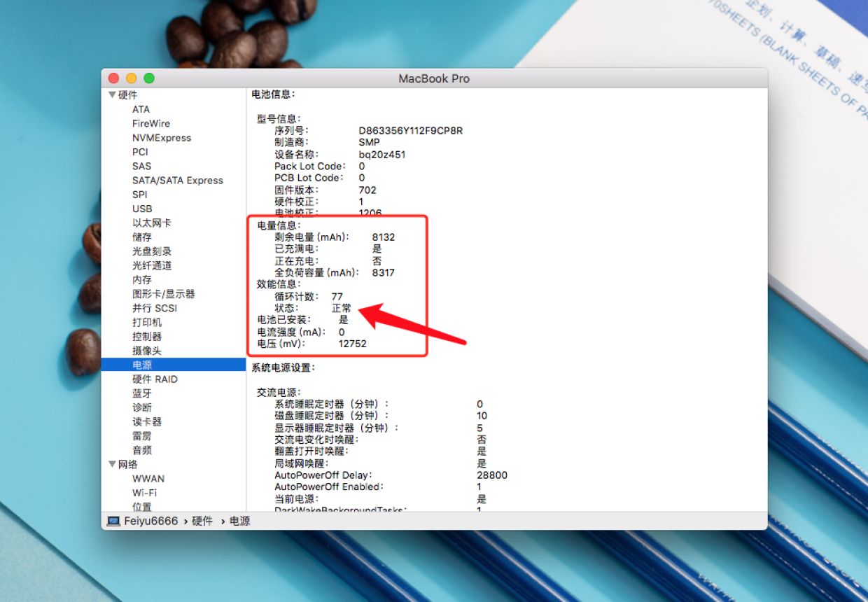This screenshot has height=602, width=868.
Task: Select the battery serial number value
Action: (411, 130)
